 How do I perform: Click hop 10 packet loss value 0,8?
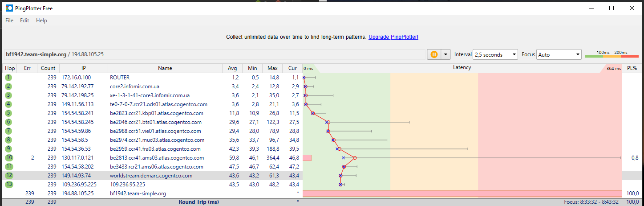(635, 158)
